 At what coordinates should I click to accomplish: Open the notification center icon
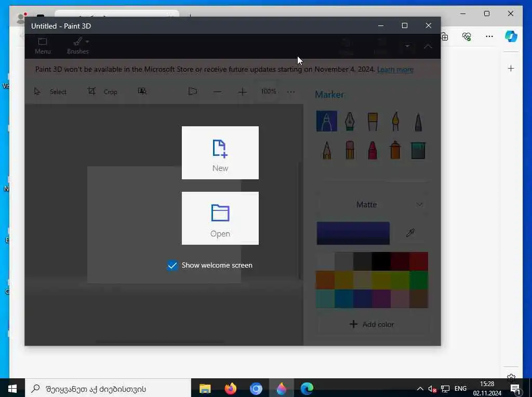[515, 389]
